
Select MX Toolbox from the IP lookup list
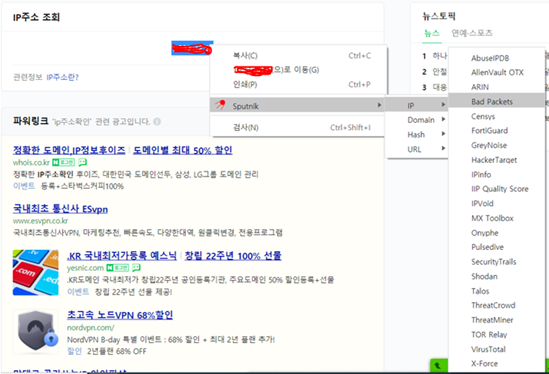pyautogui.click(x=496, y=218)
